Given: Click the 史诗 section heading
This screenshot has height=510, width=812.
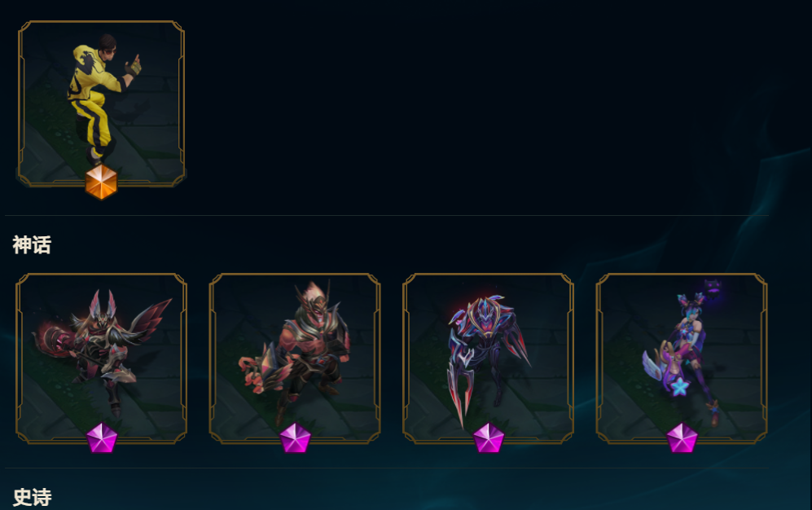Looking at the screenshot, I should pyautogui.click(x=32, y=497).
